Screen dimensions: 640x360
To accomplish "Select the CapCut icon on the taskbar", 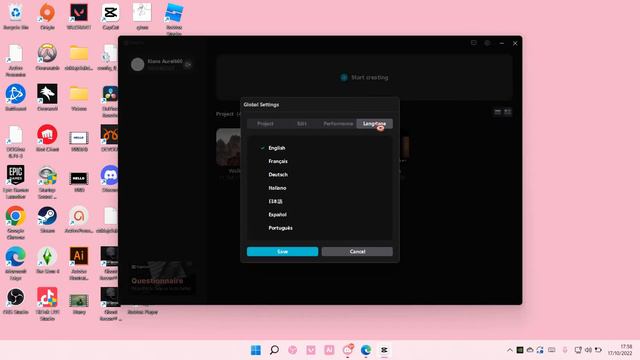I will [384, 350].
